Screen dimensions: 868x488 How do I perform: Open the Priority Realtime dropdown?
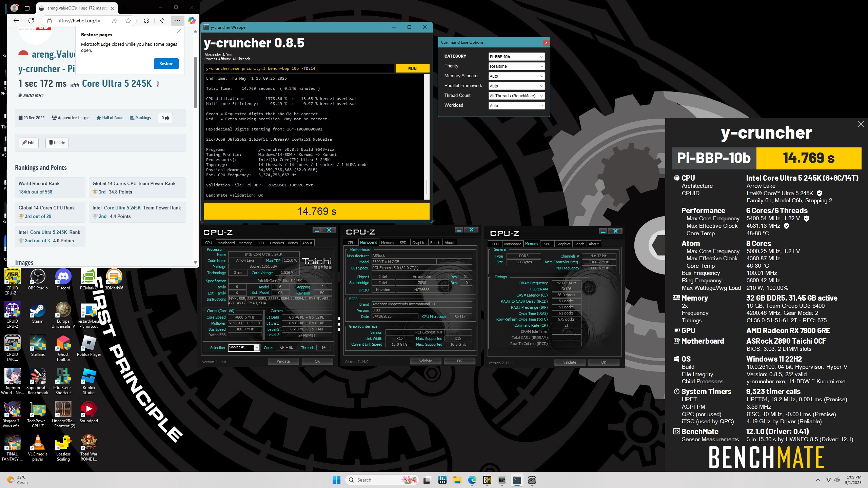pyautogui.click(x=516, y=66)
